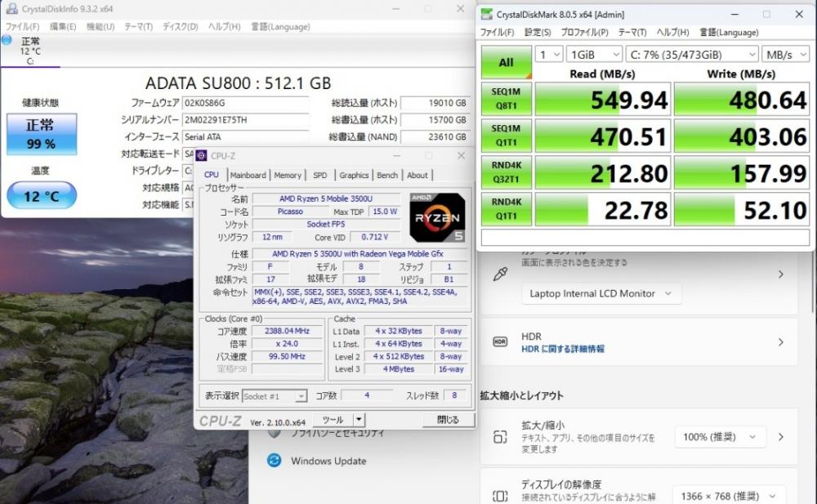Click the CrystalDiskInfo title bar app icon
817x504 pixels.
click(11, 9)
